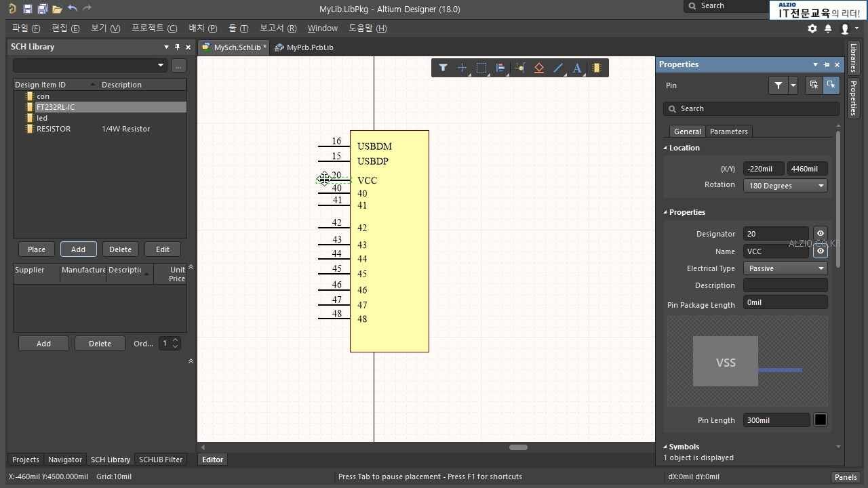Click the Save All icon in the title bar

click(42, 9)
